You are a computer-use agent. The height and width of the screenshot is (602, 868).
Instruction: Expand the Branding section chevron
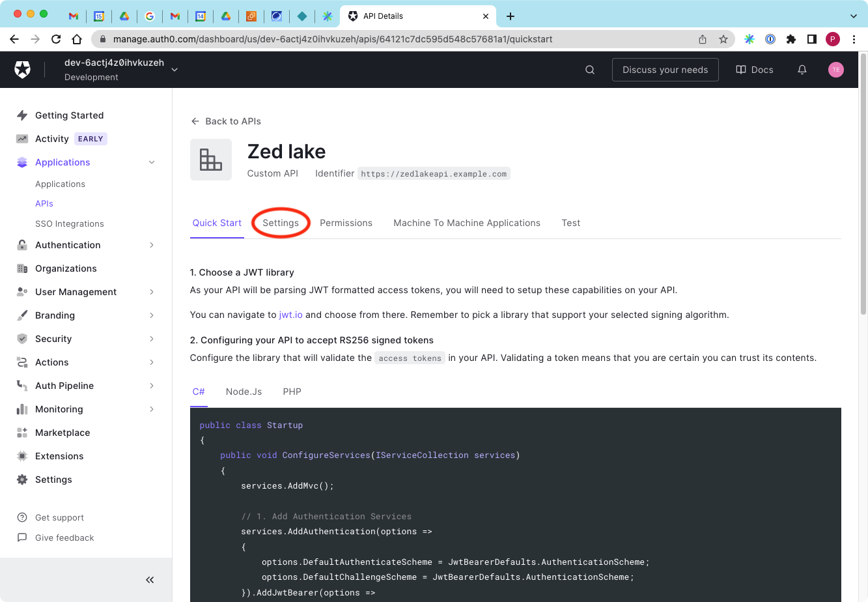(152, 315)
